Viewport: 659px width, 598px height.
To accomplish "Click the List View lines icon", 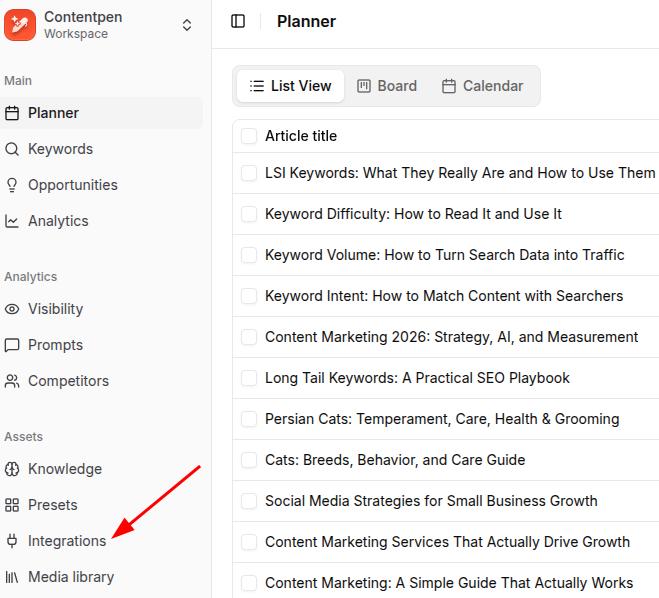I will coord(257,86).
